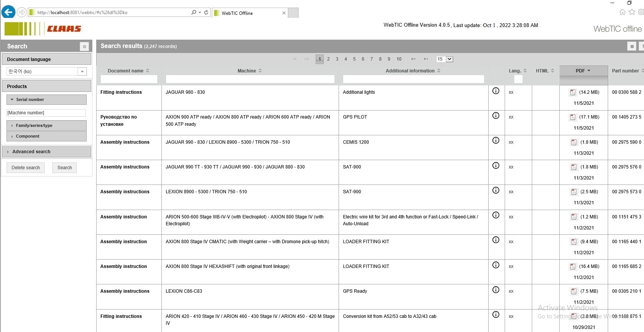This screenshot has width=644, height=332.
Task: Open 16.4 MB PDF for AXION 800 HEXASHIFT
Action: (x=573, y=266)
